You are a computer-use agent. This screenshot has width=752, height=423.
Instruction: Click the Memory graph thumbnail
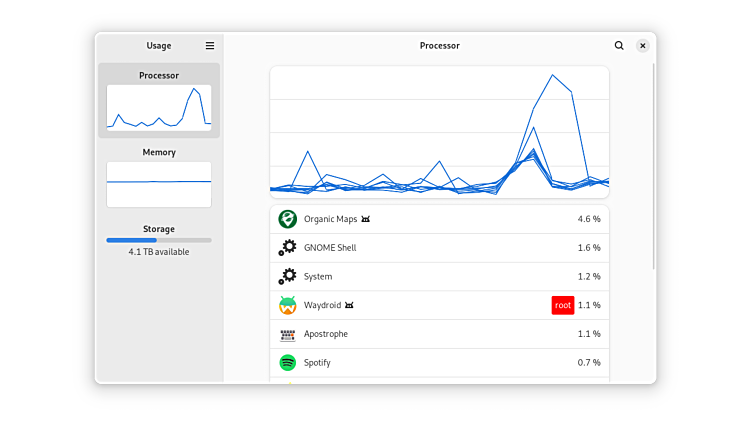pyautogui.click(x=159, y=184)
